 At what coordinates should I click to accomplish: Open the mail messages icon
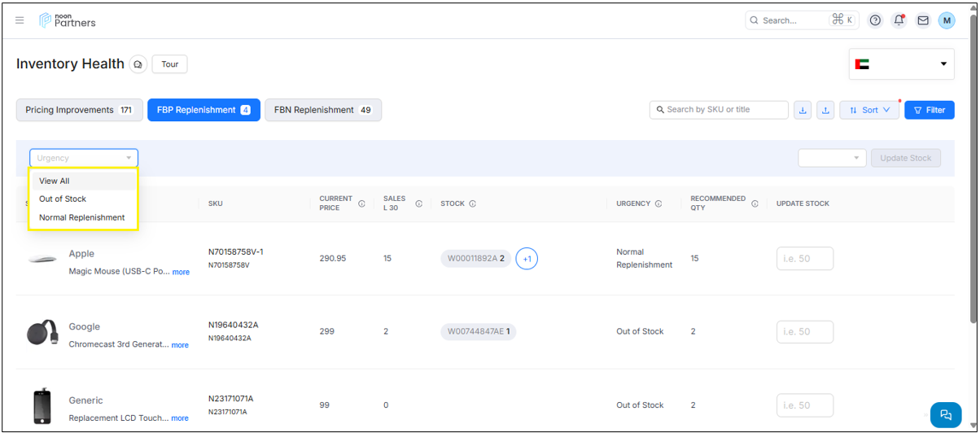[x=922, y=20]
